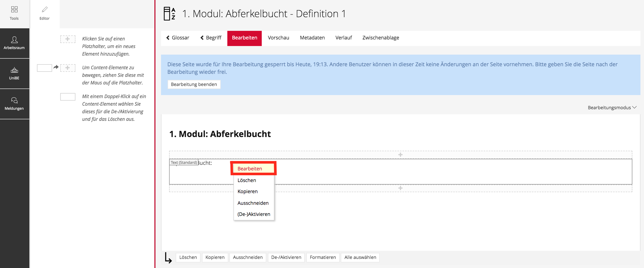Viewport: 644px width, 268px height.
Task: Go back to Begriff
Action: (x=211, y=38)
